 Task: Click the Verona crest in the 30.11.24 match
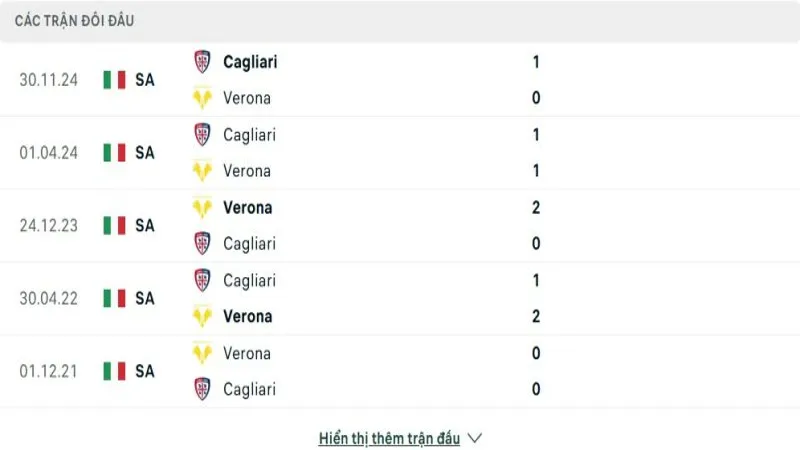pos(202,98)
